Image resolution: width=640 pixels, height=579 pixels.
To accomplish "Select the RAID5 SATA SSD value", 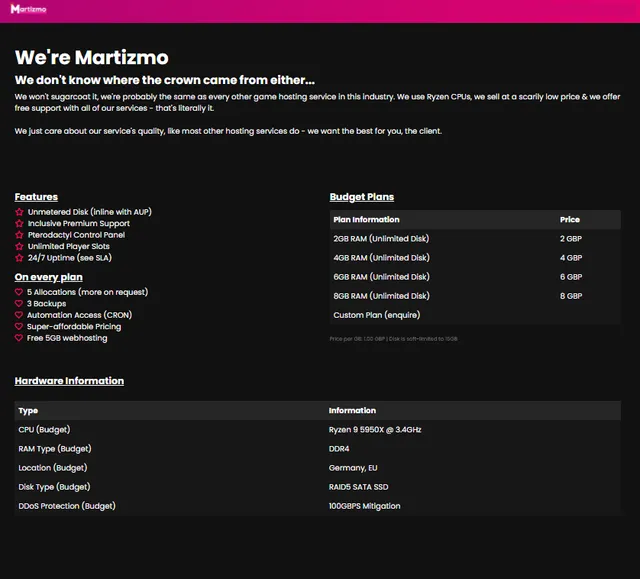I will pyautogui.click(x=358, y=487).
